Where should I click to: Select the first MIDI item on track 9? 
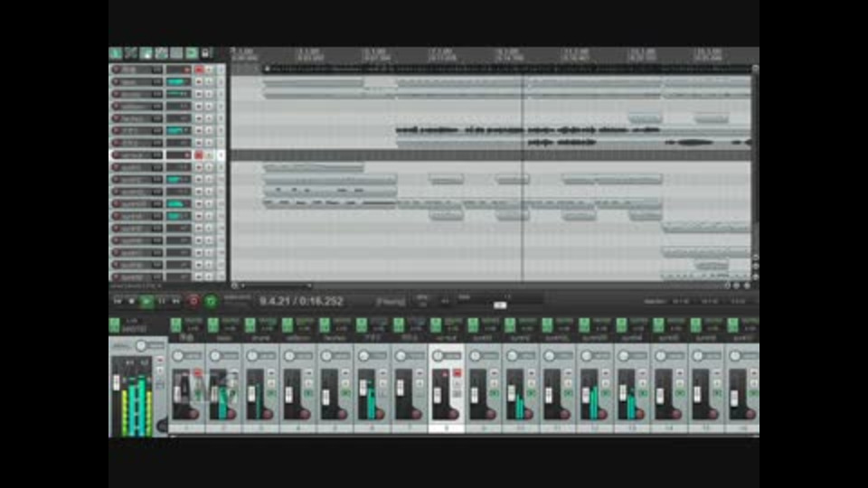pyautogui.click(x=314, y=167)
